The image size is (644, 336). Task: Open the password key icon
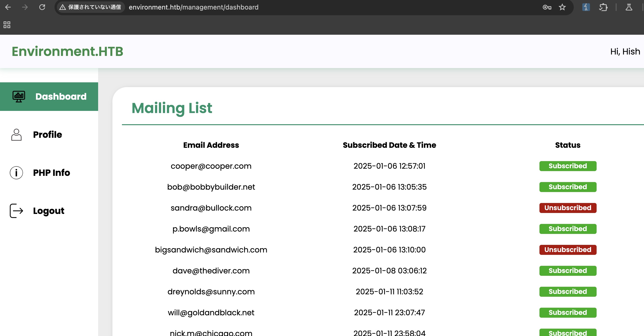(547, 7)
